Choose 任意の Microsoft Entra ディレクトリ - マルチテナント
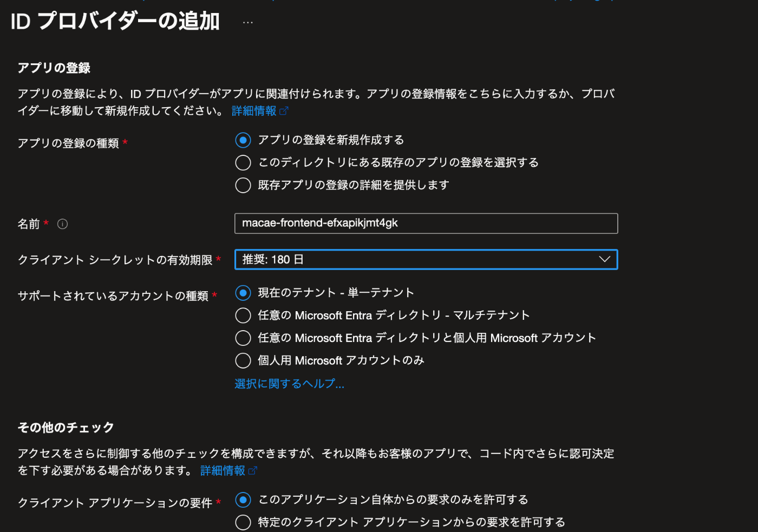 click(x=243, y=315)
